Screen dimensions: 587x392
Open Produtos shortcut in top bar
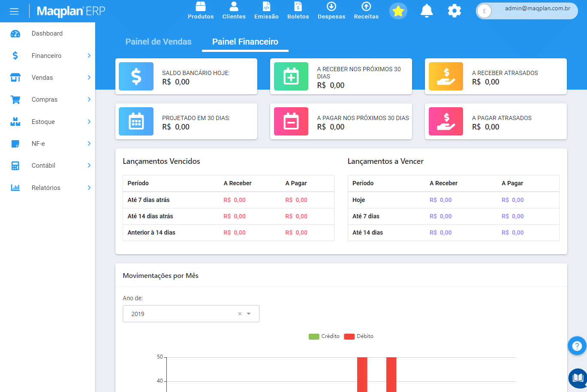tap(201, 11)
